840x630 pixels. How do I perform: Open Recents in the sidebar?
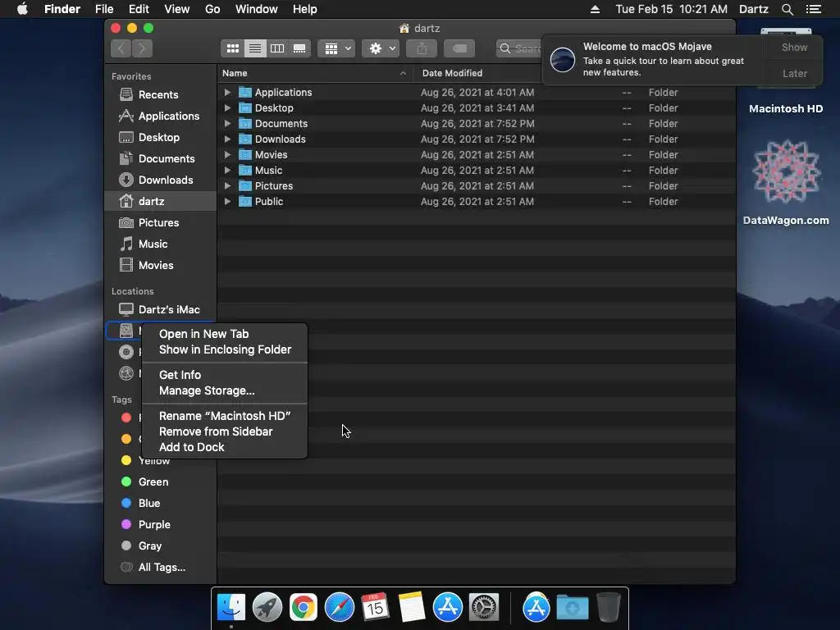click(x=160, y=95)
